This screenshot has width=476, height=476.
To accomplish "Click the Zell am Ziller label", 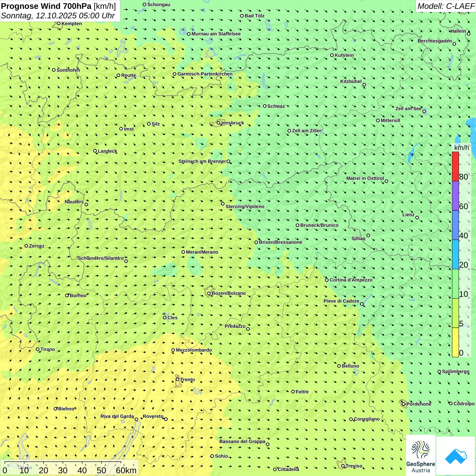I will coord(307,131).
